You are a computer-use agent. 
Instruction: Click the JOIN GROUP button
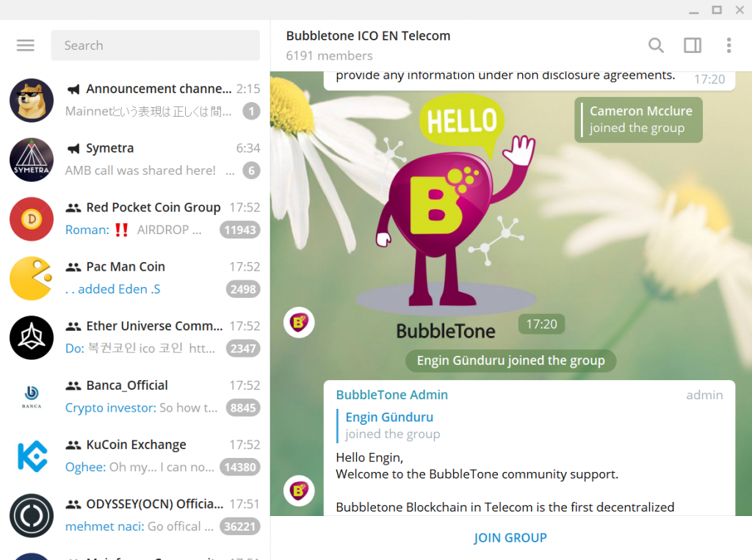[x=510, y=538]
